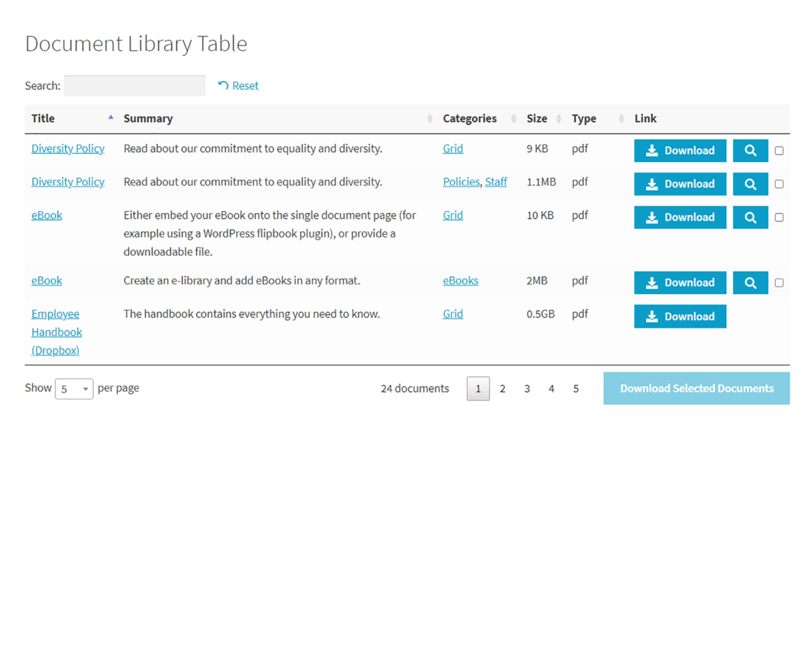Open the preview magnifier for Diversity Policy Policies row
The image size is (810, 672).
tap(750, 184)
